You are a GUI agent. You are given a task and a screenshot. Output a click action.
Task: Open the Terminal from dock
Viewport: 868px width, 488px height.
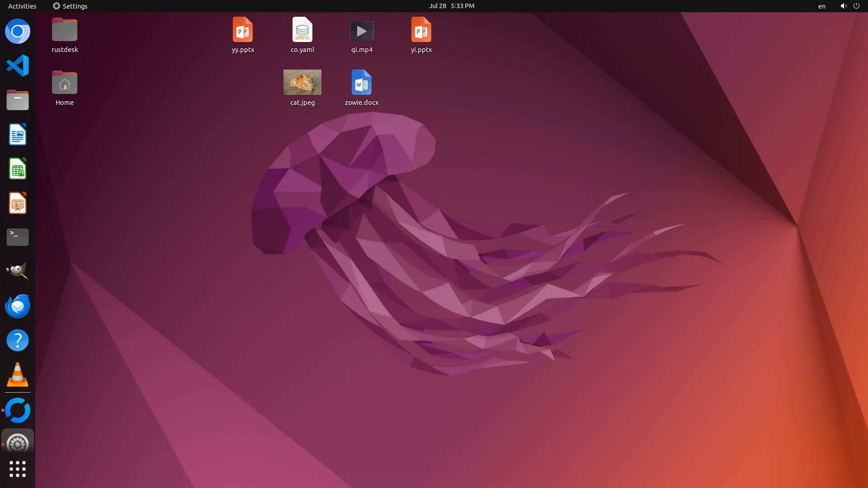click(x=18, y=237)
